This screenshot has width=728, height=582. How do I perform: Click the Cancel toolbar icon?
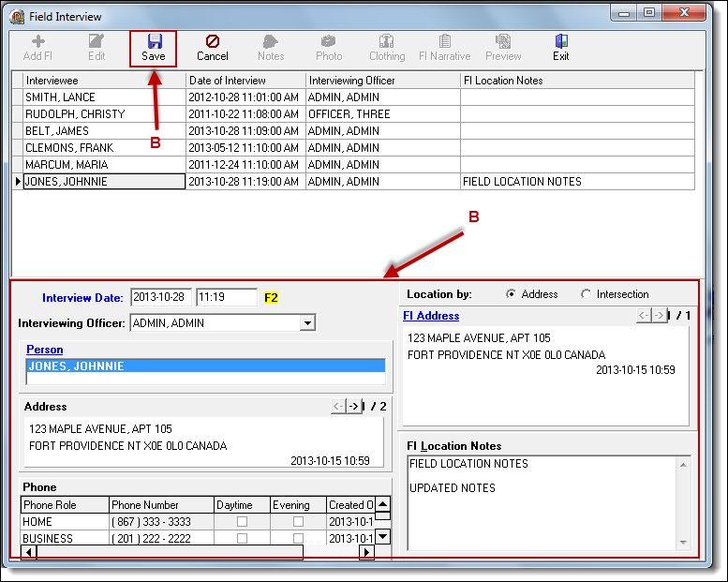click(x=213, y=47)
